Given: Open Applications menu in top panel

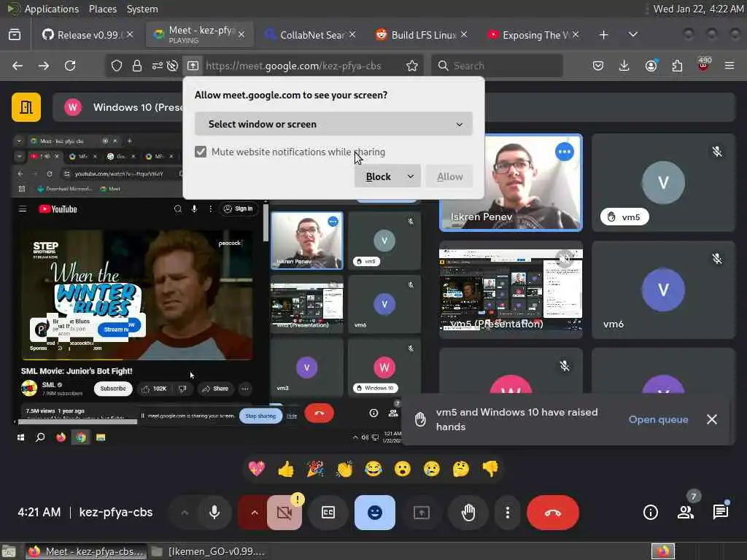Looking at the screenshot, I should [52, 9].
